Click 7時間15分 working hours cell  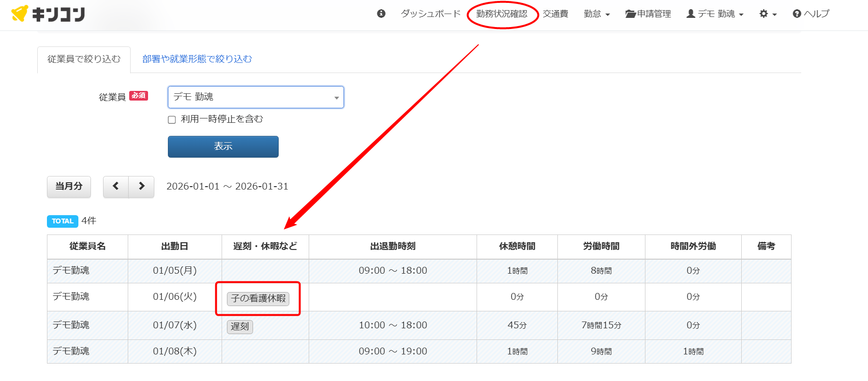(601, 325)
